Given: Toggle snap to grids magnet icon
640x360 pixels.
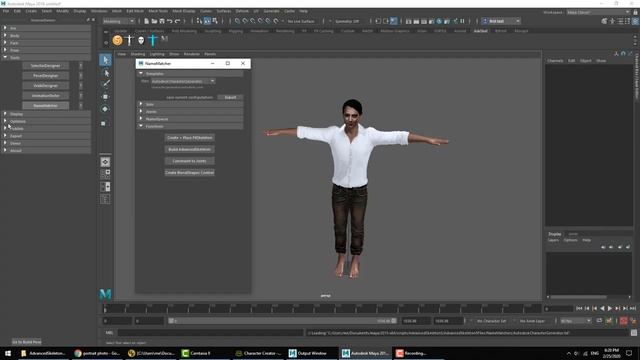Looking at the screenshot, I should pyautogui.click(x=237, y=21).
